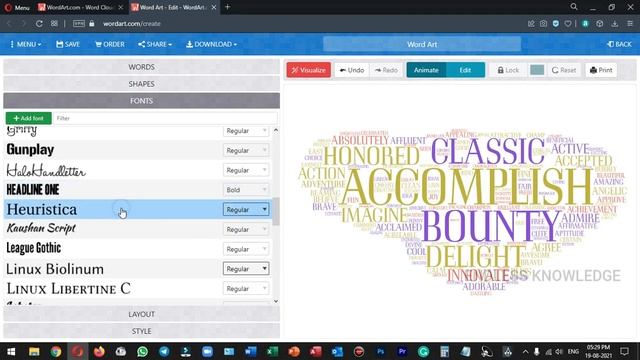This screenshot has width=640, height=360.
Task: Focus the font Filter input field
Action: tap(165, 118)
